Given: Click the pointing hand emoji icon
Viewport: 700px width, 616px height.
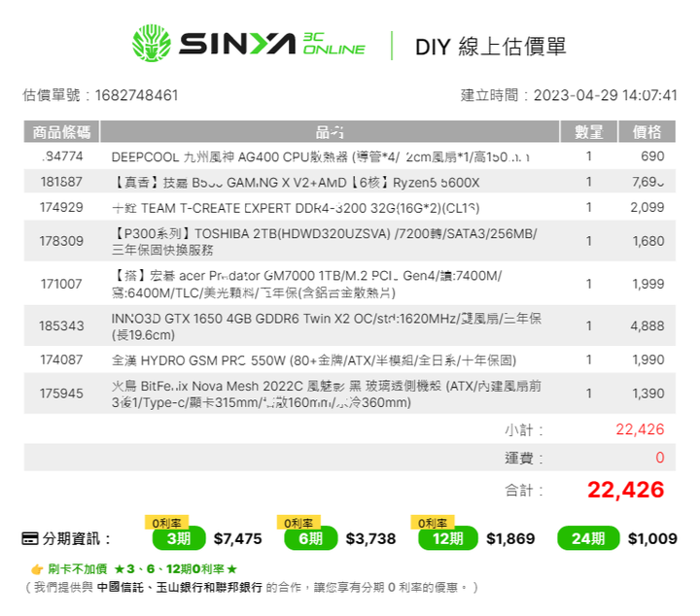Looking at the screenshot, I should click(37, 569).
